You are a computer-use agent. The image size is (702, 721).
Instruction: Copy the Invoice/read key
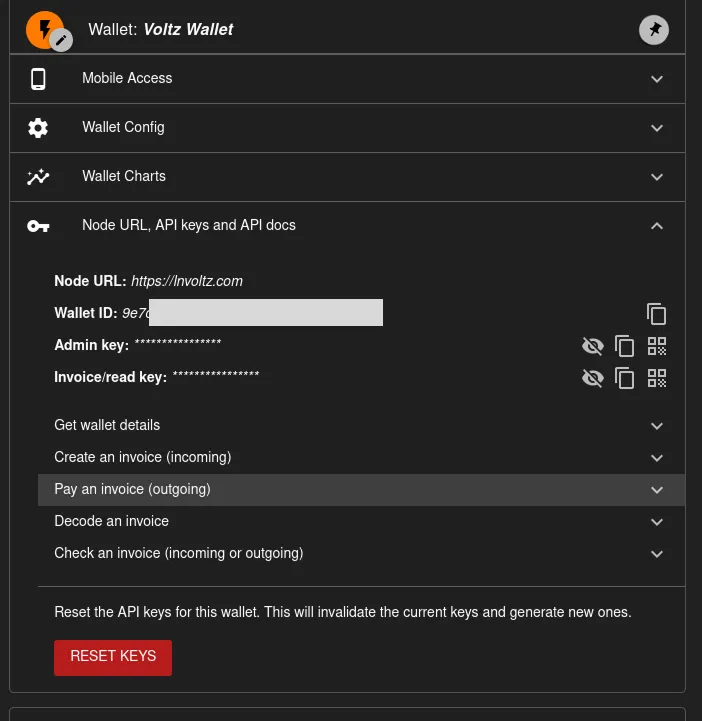[625, 378]
